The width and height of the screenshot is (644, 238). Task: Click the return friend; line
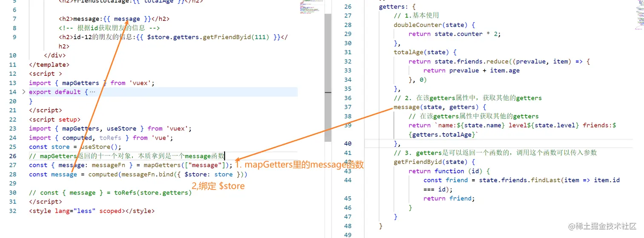pos(449,199)
